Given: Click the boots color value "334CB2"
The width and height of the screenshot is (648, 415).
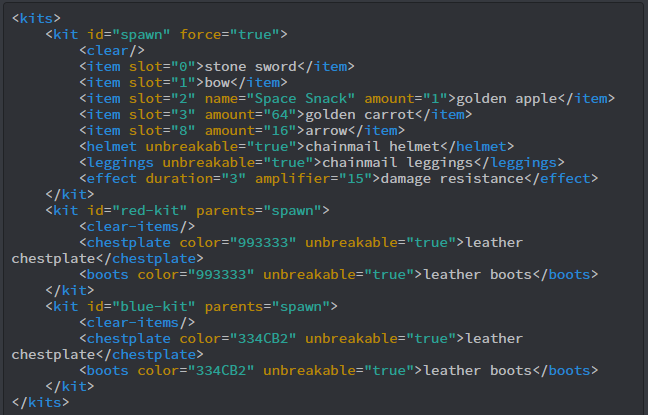Looking at the screenshot, I should (x=221, y=371).
